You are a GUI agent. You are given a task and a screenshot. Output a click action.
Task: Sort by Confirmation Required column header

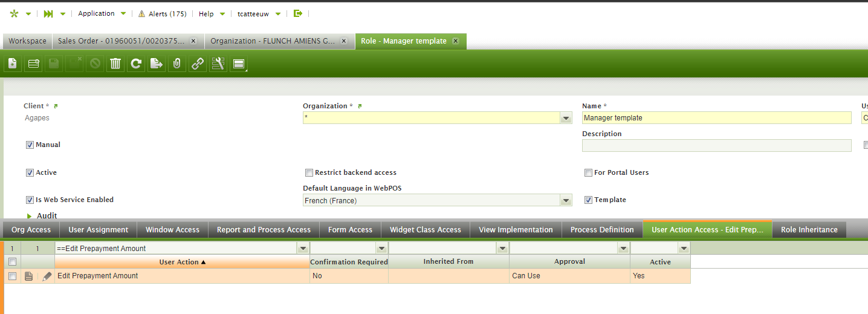[x=349, y=262]
